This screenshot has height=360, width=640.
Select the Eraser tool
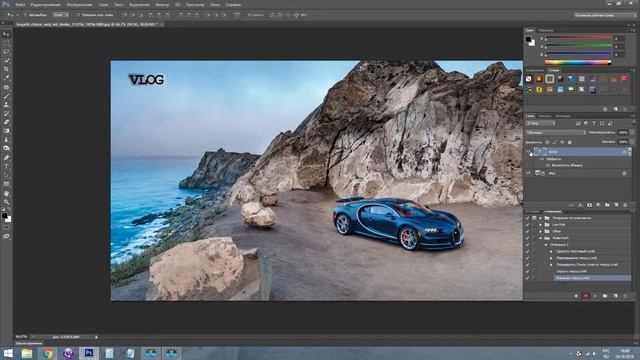coord(6,122)
